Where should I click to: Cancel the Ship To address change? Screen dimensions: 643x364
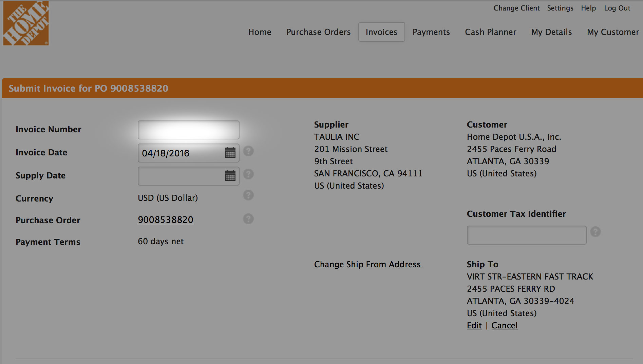(x=504, y=325)
